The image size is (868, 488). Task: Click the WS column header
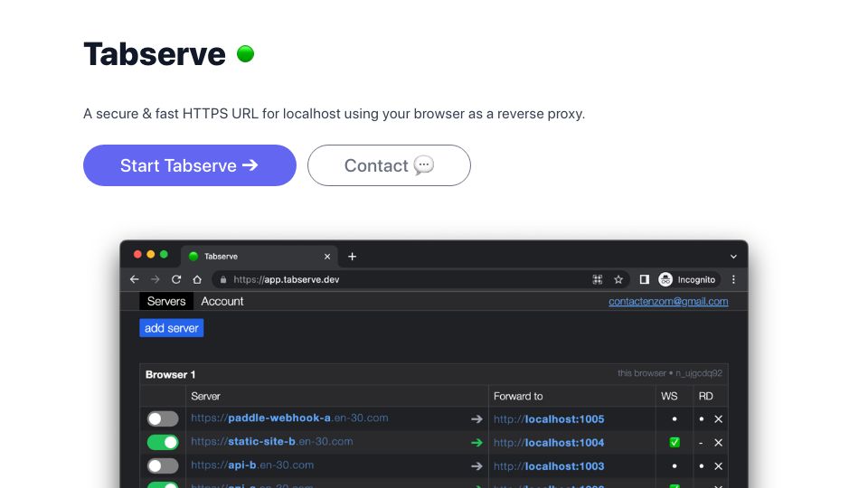(669, 396)
